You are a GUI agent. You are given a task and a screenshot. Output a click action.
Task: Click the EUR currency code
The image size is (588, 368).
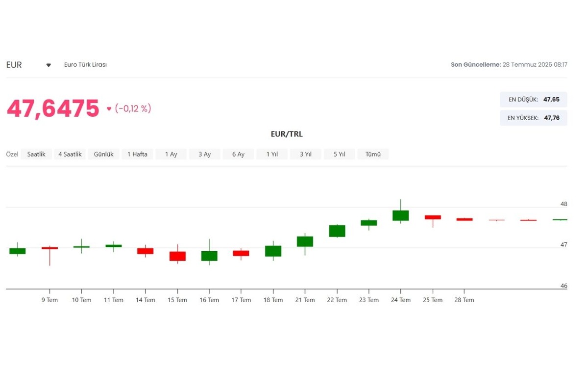coord(14,65)
